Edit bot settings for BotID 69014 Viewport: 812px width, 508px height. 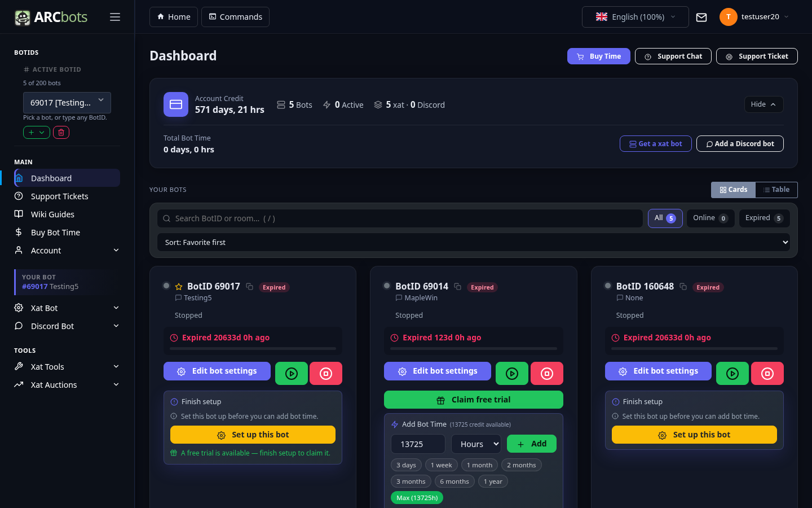pos(438,371)
